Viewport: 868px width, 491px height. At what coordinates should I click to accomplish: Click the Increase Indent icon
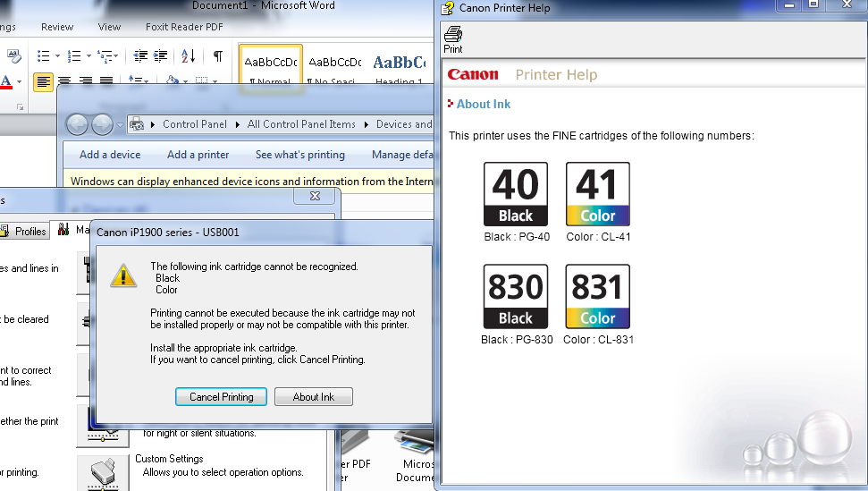[x=161, y=56]
